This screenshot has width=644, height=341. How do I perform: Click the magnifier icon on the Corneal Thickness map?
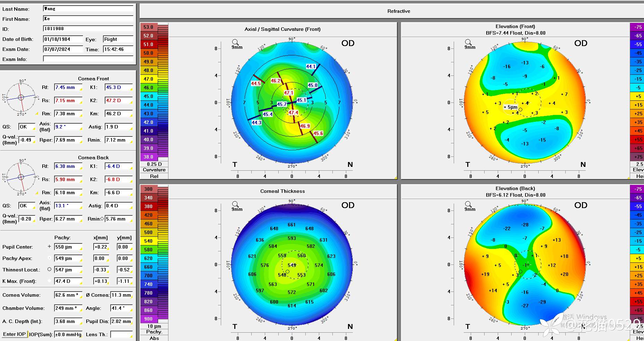pos(235,204)
